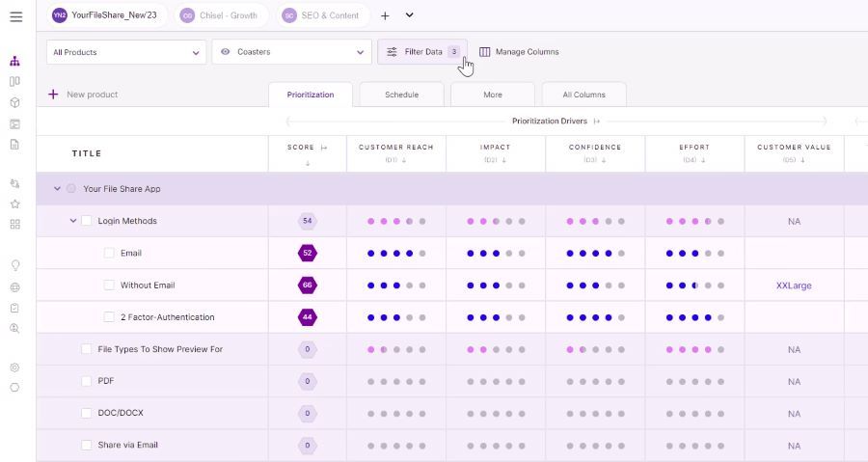Set Email Customer Reach dot rating

pyautogui.click(x=396, y=254)
